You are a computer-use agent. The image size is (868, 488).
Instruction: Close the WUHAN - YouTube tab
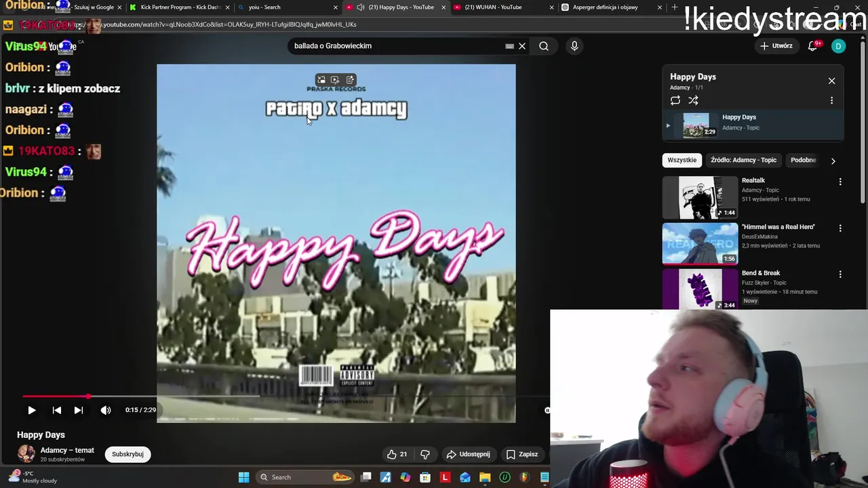pos(551,7)
